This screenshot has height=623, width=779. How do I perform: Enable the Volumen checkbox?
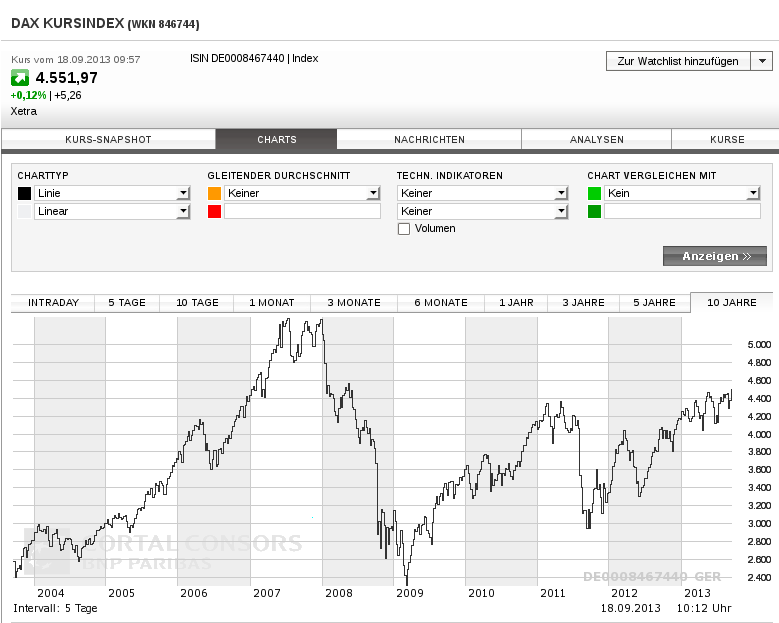(x=404, y=229)
